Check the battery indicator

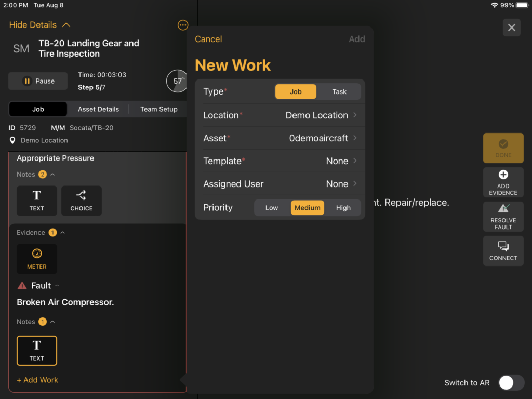coord(522,5)
